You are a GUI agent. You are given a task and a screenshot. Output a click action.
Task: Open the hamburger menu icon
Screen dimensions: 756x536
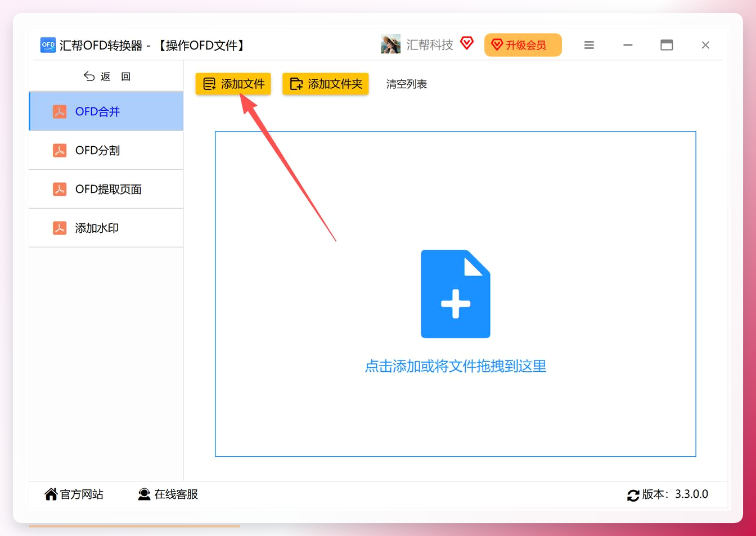pyautogui.click(x=589, y=45)
